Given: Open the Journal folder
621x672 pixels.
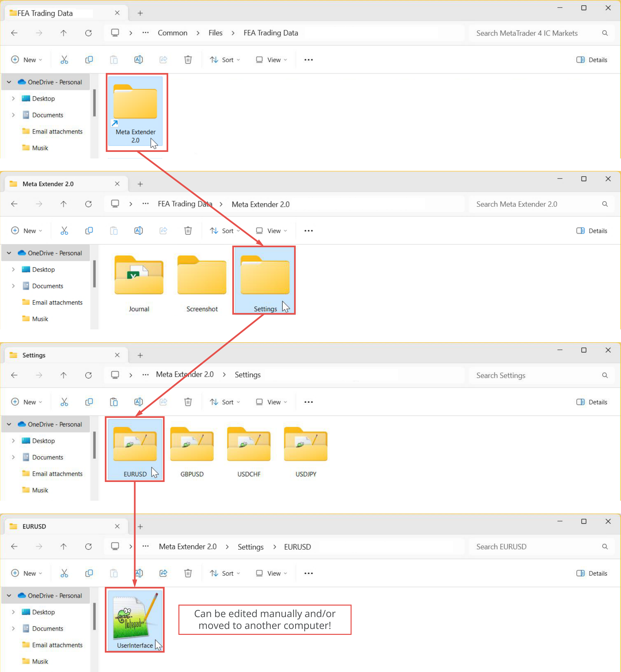Looking at the screenshot, I should [x=139, y=284].
